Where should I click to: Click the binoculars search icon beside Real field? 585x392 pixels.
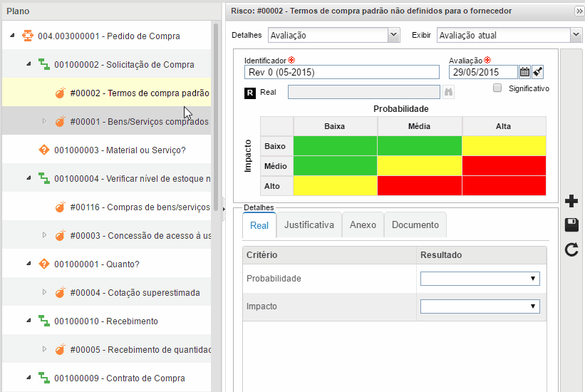448,92
